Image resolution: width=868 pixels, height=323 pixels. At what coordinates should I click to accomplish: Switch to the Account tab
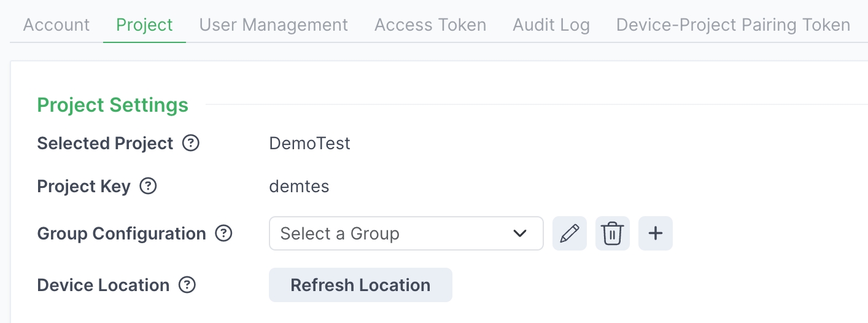click(x=56, y=25)
